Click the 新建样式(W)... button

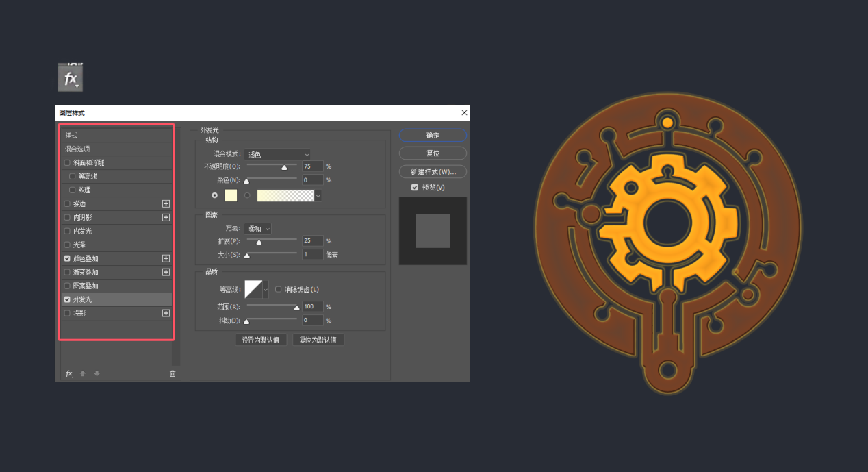[x=433, y=171]
